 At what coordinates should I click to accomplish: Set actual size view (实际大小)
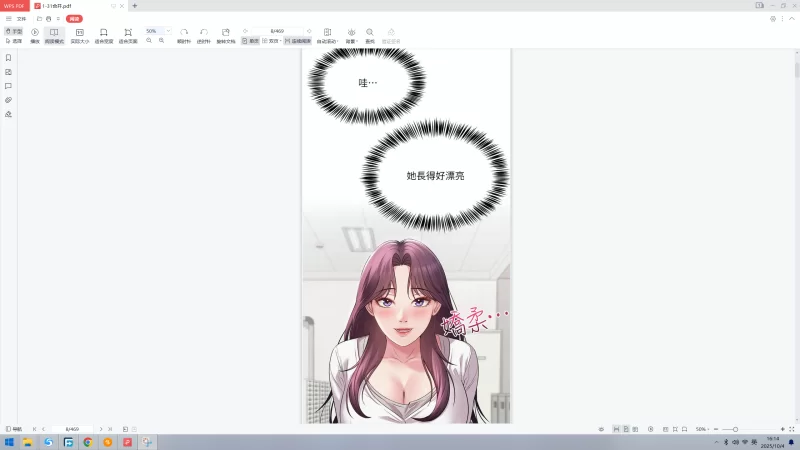click(80, 36)
